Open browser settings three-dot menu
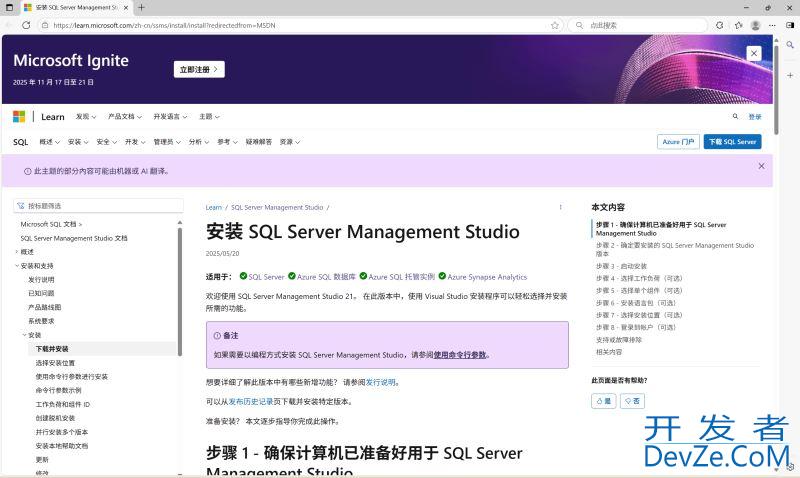 tap(772, 25)
